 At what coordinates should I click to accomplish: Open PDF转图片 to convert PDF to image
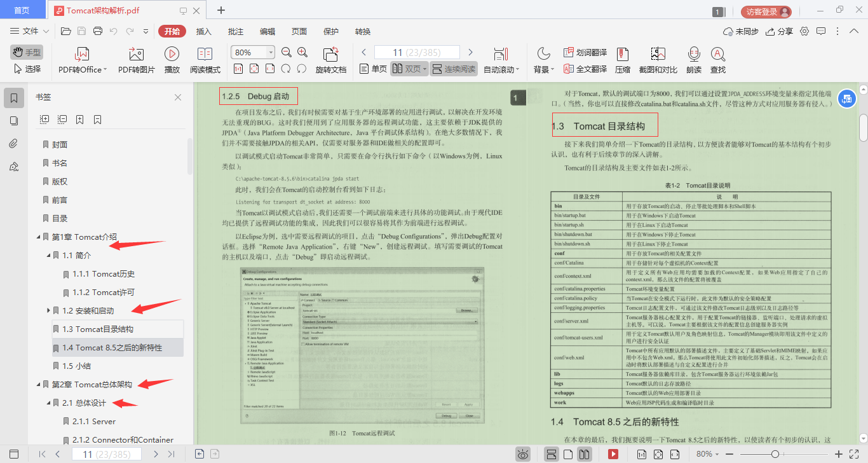[x=135, y=59]
